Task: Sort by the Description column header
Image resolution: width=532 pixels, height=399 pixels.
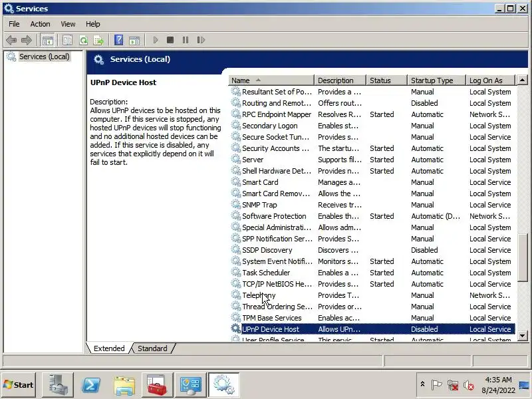Action: (340, 80)
